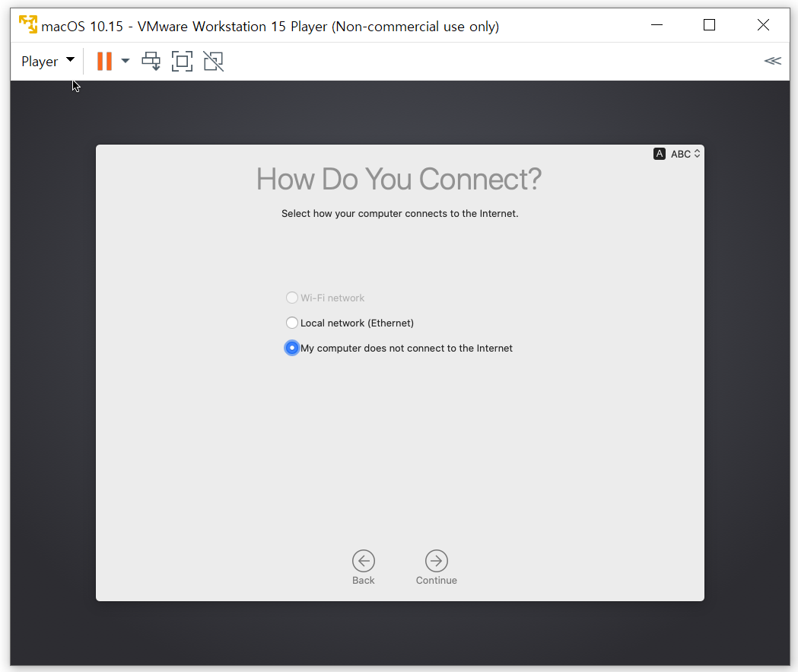The height and width of the screenshot is (672, 798).
Task: Click the How Do You Connect heading
Action: pos(399,180)
